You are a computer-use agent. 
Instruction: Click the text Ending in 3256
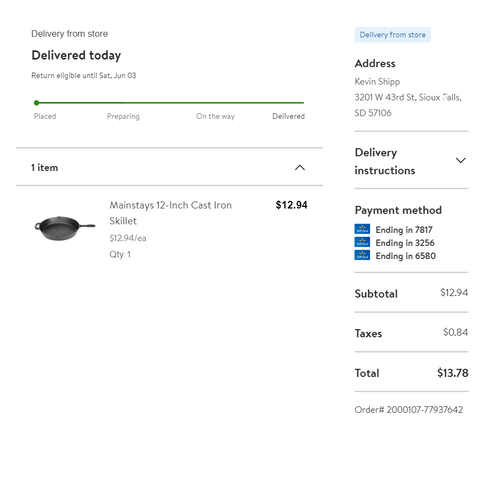(x=405, y=243)
